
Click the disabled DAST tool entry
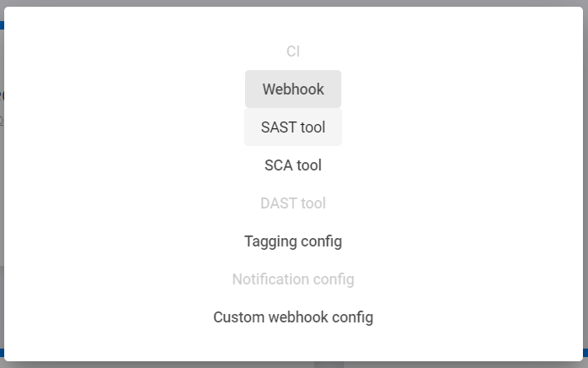293,203
